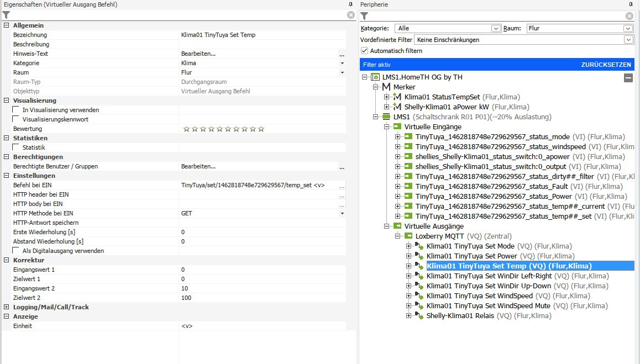Click the Merker M icon in tree

click(386, 87)
